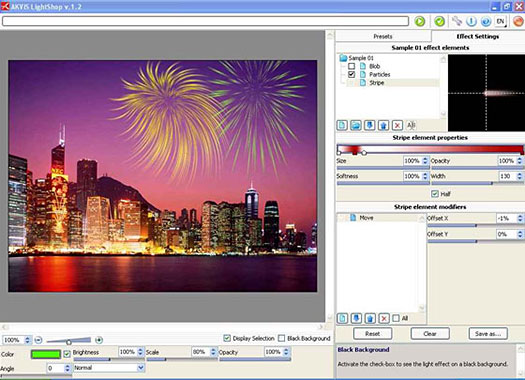
Task: Click the rename (Ab) icon under elements
Action: [x=411, y=125]
